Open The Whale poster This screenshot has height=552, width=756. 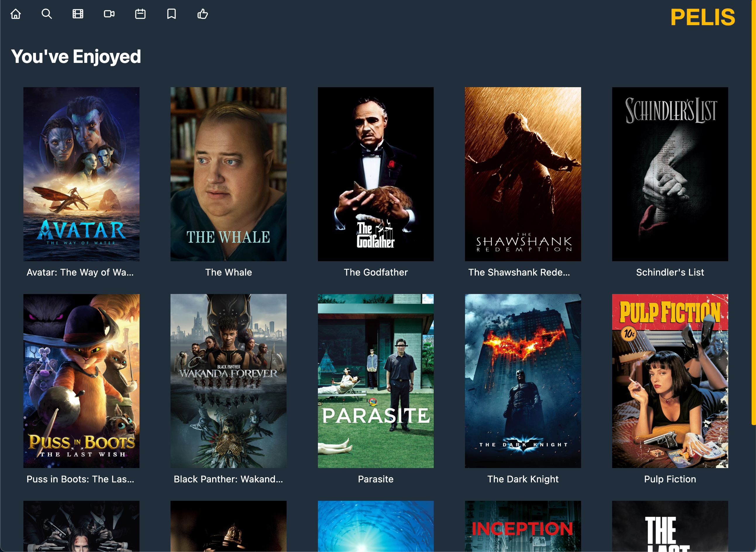tap(228, 174)
